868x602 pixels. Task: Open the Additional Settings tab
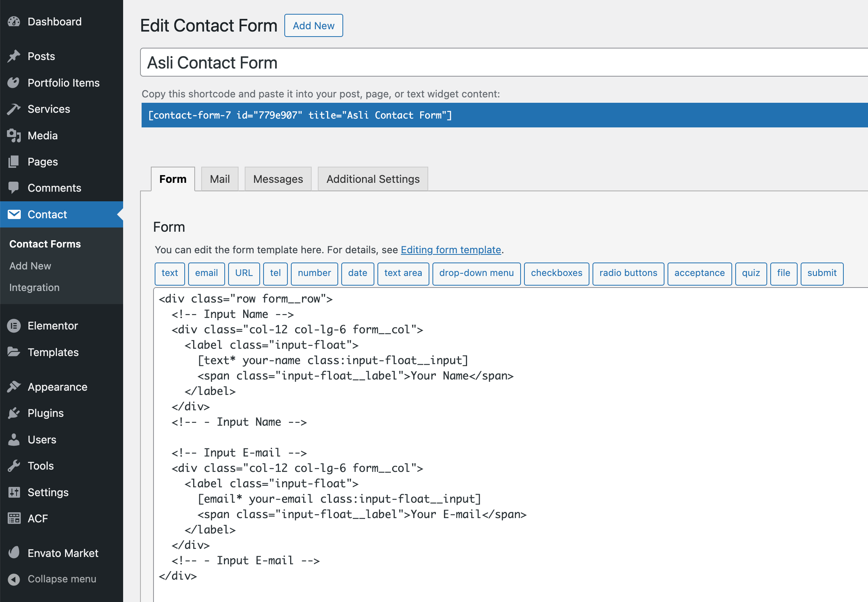[x=373, y=179]
